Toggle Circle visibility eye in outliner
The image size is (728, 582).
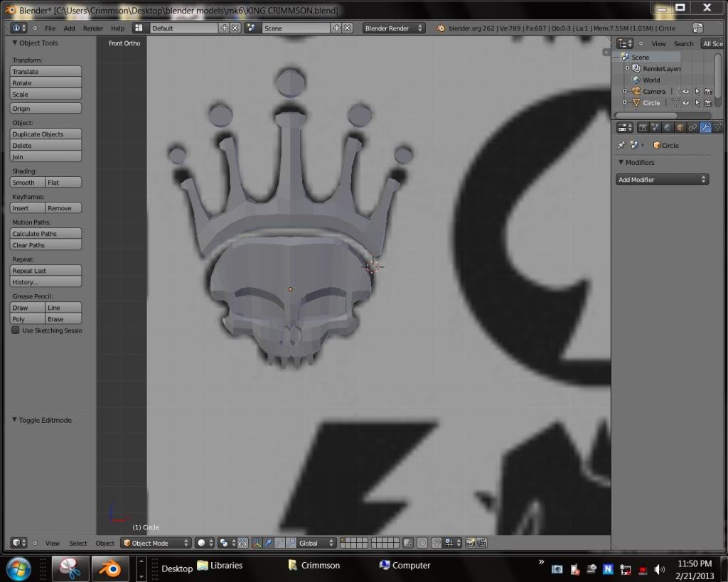685,103
